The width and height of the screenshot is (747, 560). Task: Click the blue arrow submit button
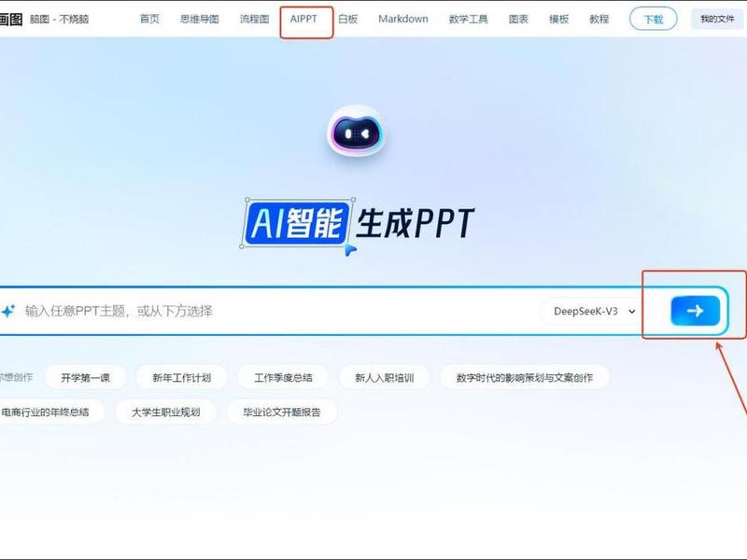[x=695, y=311]
